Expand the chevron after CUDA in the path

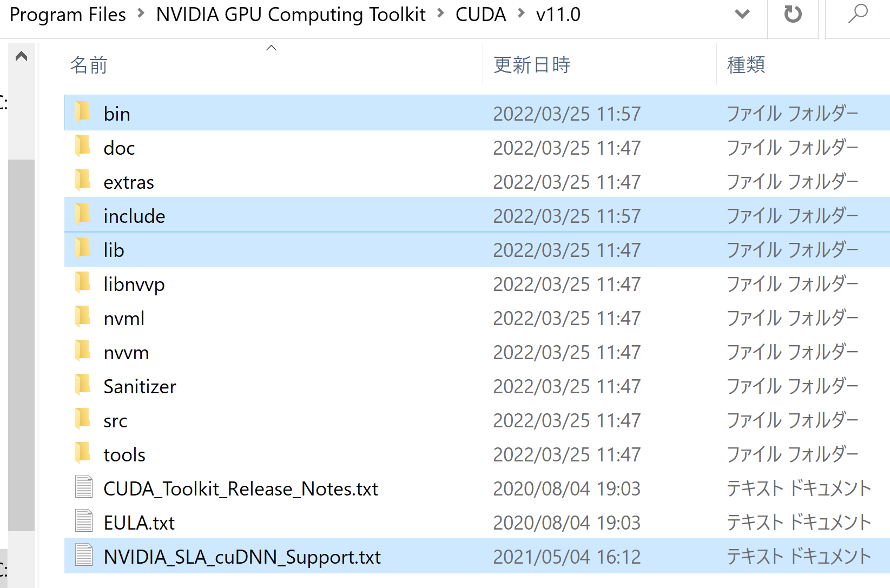point(522,14)
